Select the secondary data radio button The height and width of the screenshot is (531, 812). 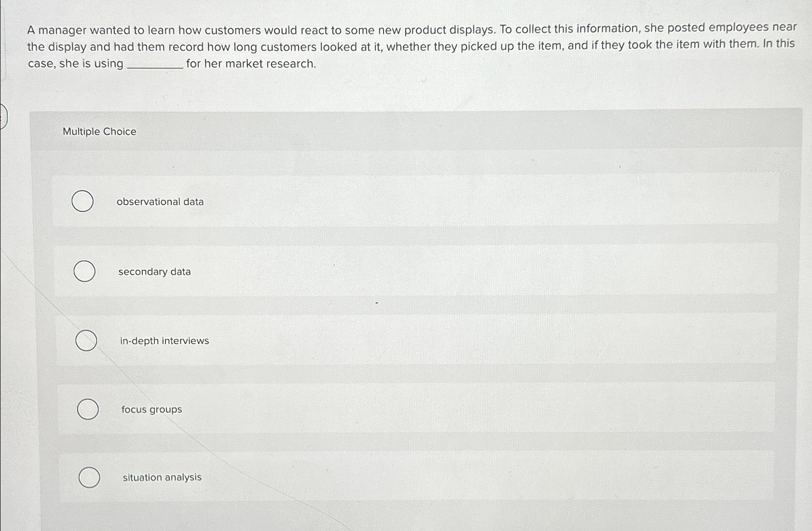[85, 271]
